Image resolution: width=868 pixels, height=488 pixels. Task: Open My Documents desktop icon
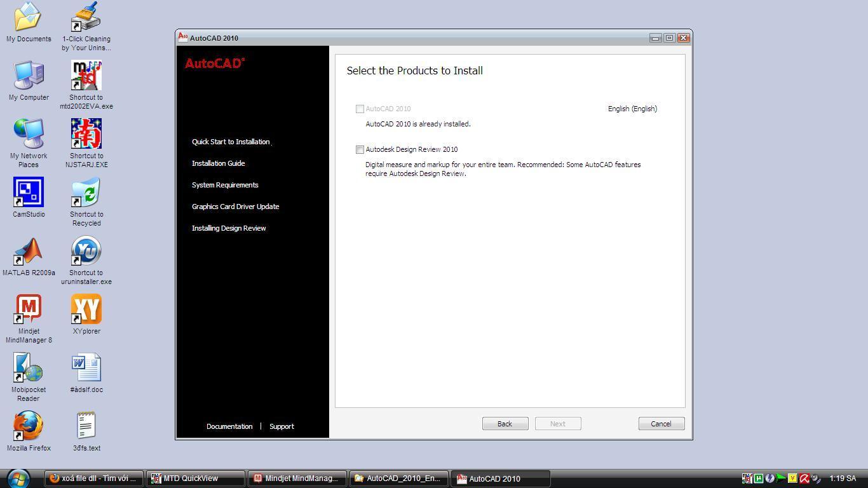click(x=29, y=16)
